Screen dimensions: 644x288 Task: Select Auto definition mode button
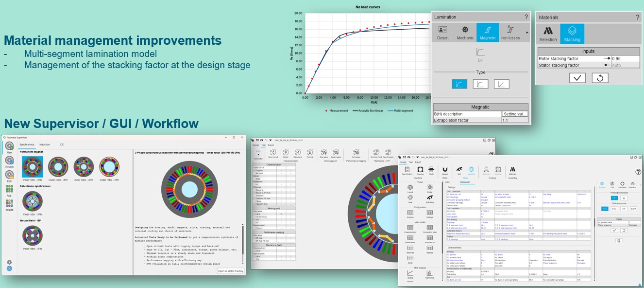pyautogui.click(x=605, y=209)
